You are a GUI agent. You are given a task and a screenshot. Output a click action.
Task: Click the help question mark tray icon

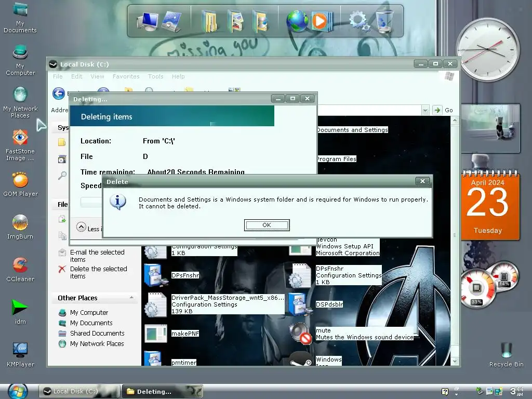[x=445, y=391]
